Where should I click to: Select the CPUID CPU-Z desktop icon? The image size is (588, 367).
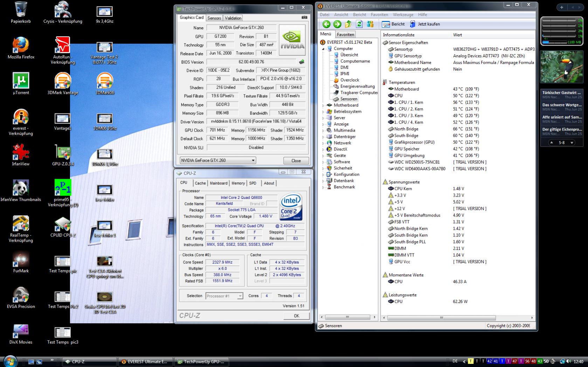click(x=63, y=226)
